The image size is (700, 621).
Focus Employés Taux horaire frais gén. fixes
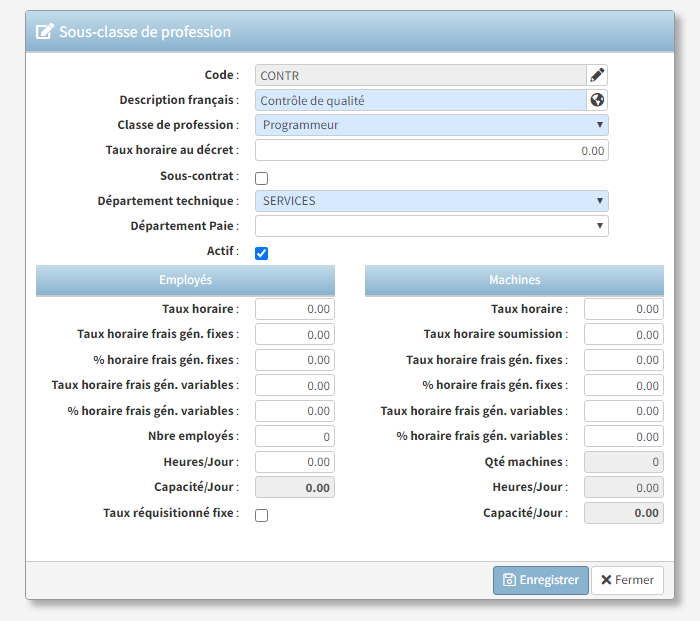[295, 334]
